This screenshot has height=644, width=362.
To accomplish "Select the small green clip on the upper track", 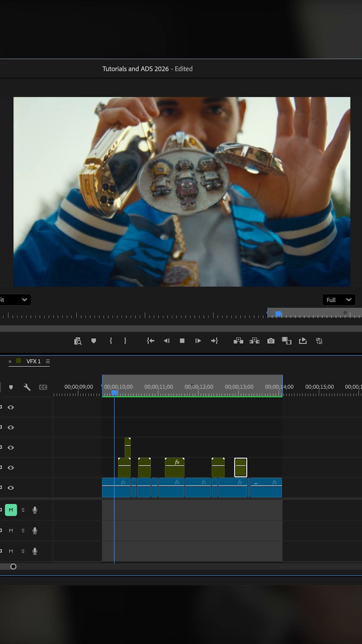I will pyautogui.click(x=128, y=447).
